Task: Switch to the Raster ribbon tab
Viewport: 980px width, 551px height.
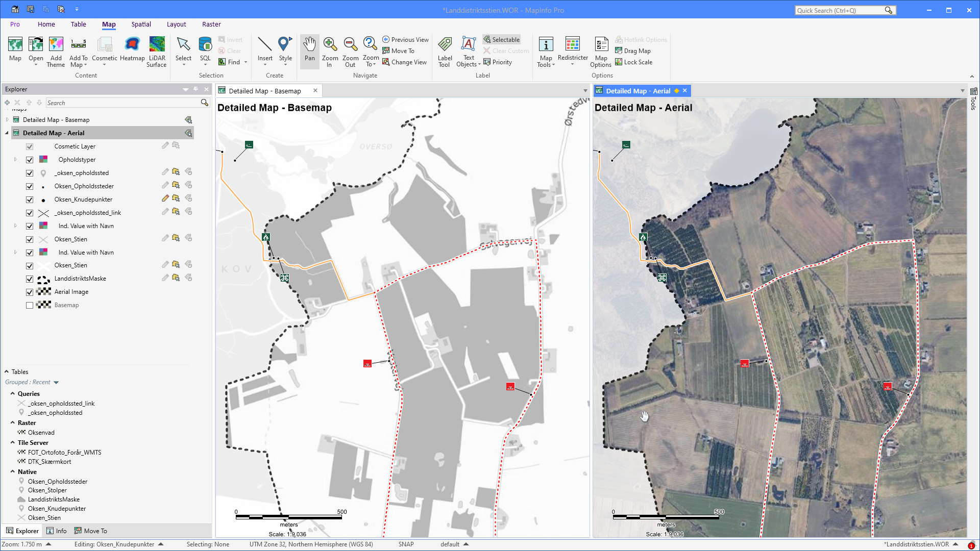Action: (211, 24)
